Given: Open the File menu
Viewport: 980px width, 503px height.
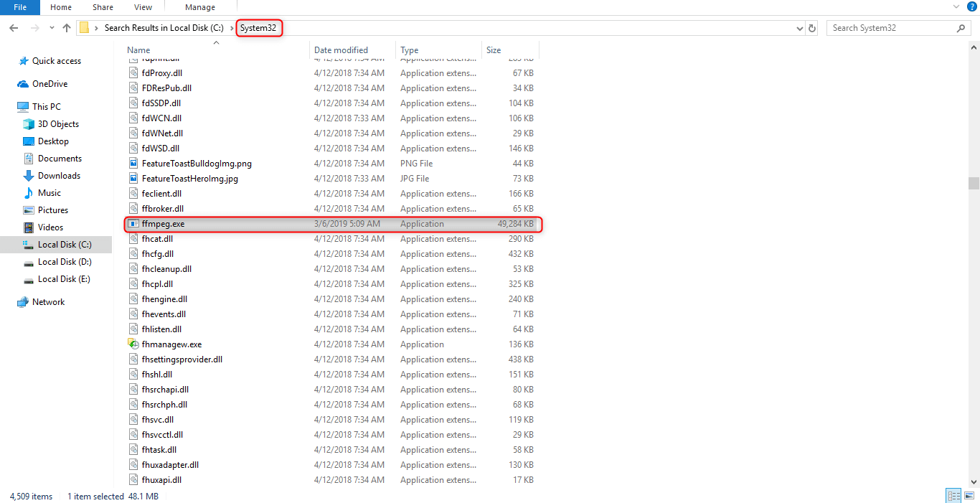Looking at the screenshot, I should (x=20, y=7).
